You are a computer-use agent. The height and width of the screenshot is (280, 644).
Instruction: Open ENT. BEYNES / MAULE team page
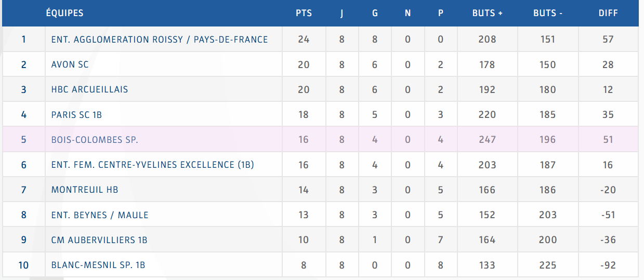click(x=100, y=215)
